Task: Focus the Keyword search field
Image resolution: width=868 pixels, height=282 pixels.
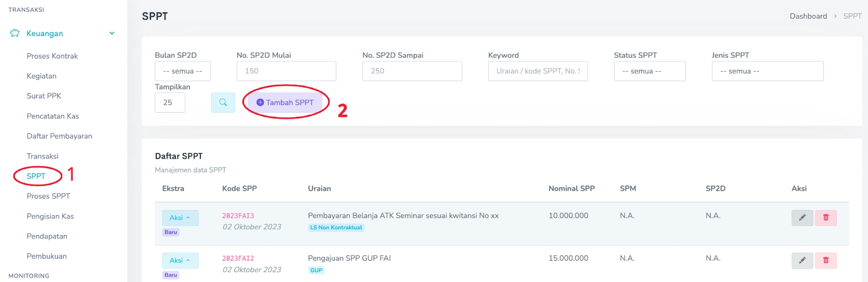Action: (538, 71)
